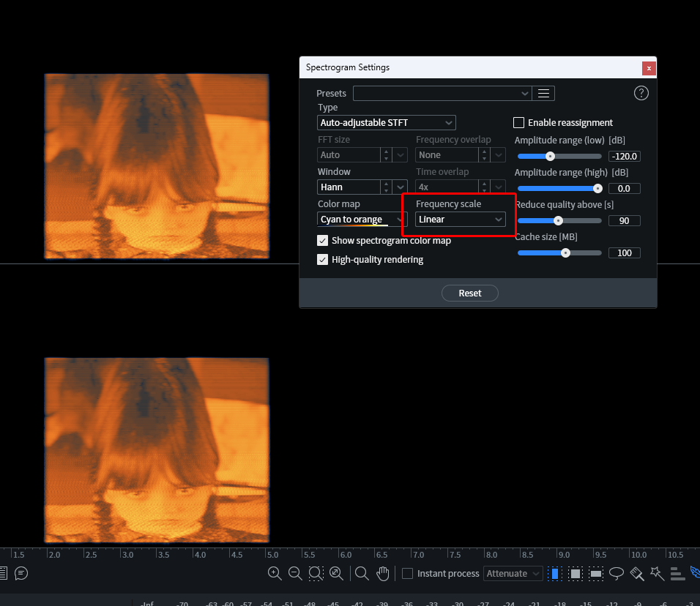Select the magic wand tool
This screenshot has width=700, height=606.
pos(658,574)
